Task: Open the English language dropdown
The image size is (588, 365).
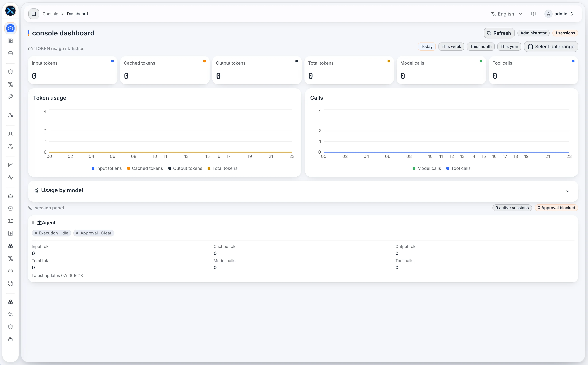Action: point(507,14)
